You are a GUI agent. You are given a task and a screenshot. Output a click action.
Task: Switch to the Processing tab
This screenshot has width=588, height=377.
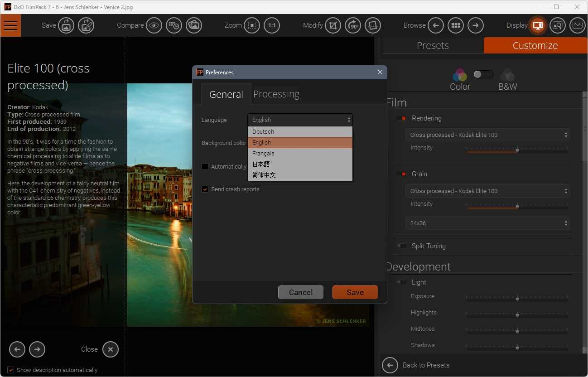coord(276,94)
